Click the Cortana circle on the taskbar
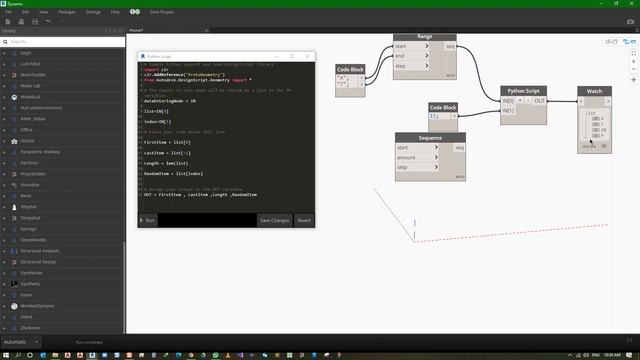640x360 pixels. click(30, 355)
